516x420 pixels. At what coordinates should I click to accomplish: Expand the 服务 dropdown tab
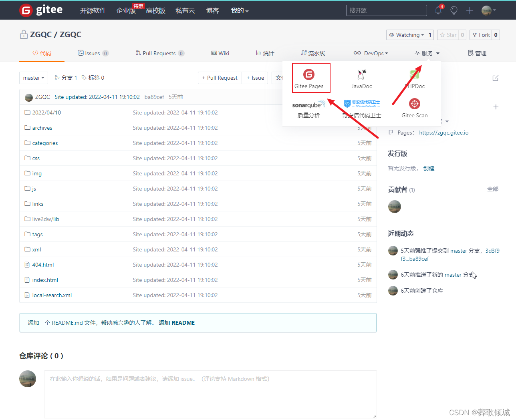[x=427, y=53]
